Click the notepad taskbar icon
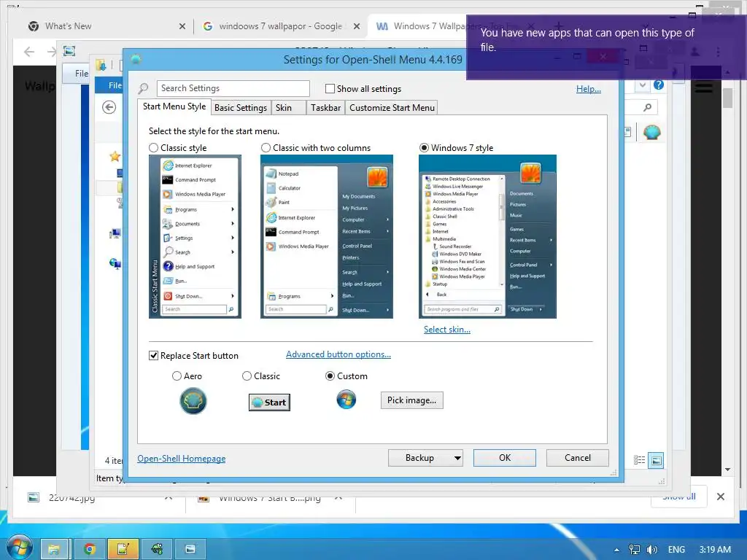Screen dimensions: 747x560 [x=123, y=550]
